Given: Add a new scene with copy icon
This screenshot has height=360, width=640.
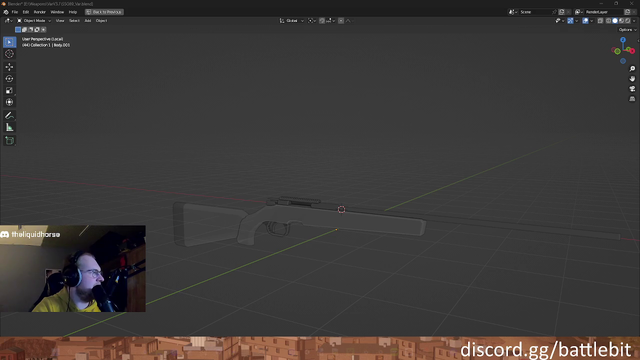Looking at the screenshot, I should click(x=562, y=12).
